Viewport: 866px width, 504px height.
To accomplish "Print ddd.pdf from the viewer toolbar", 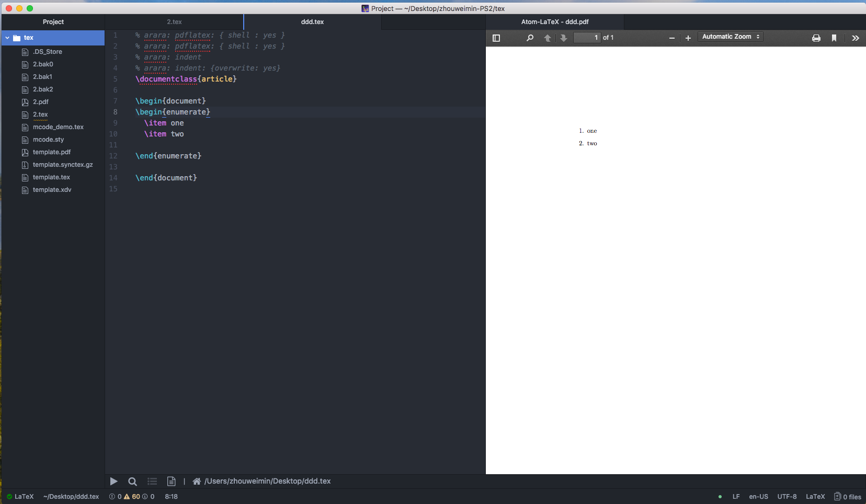I will 815,38.
